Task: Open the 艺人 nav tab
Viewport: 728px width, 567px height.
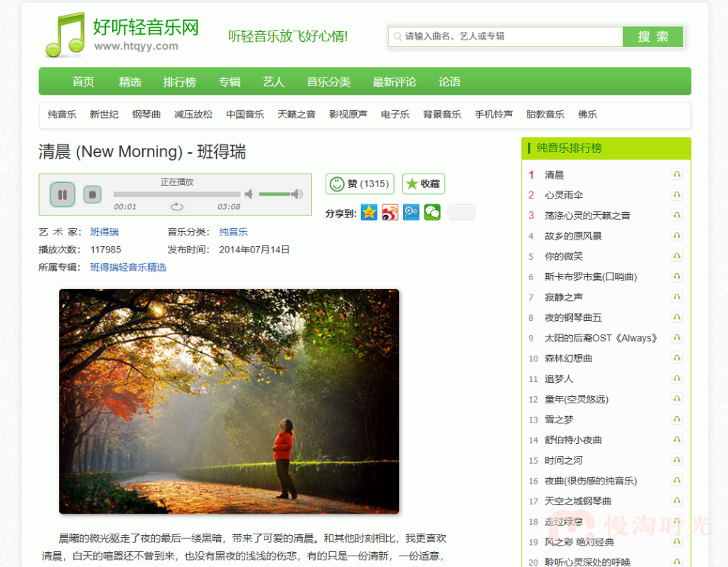Action: click(x=274, y=82)
